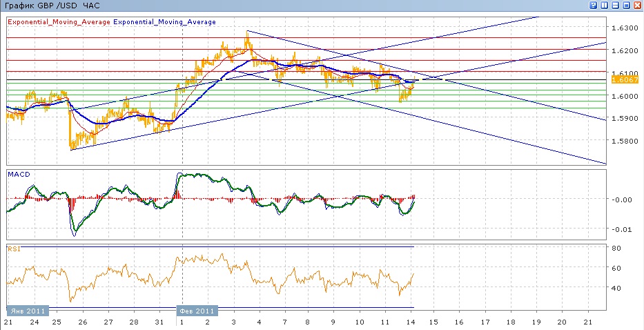Click the pause-style icon in title bar
Screen dimensions: 644x330
(x=605, y=5)
